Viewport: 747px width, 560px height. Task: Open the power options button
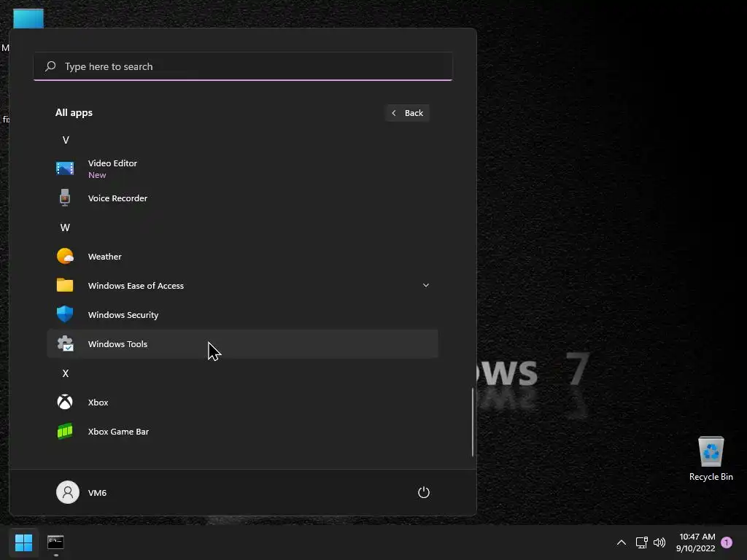click(424, 492)
